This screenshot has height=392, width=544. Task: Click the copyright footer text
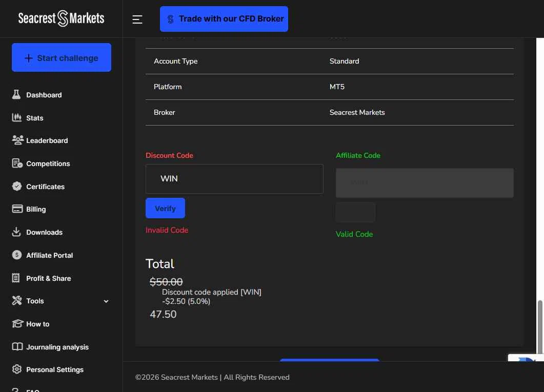click(212, 377)
